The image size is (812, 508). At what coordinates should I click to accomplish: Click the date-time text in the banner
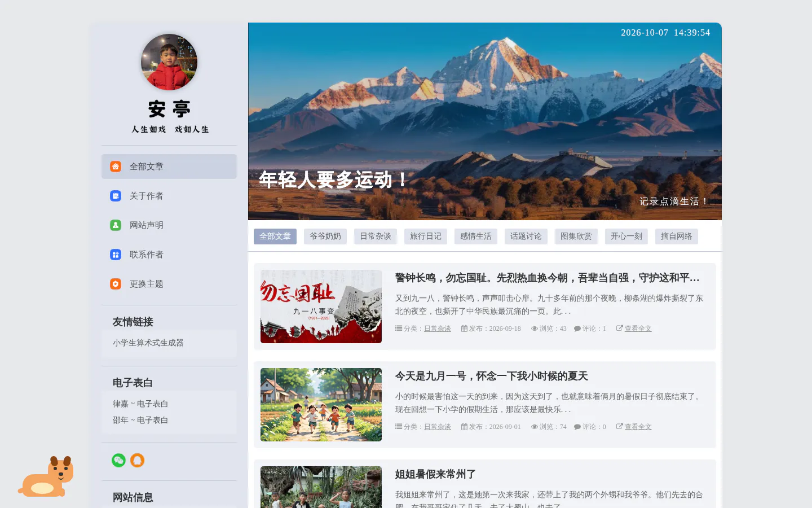tap(665, 33)
